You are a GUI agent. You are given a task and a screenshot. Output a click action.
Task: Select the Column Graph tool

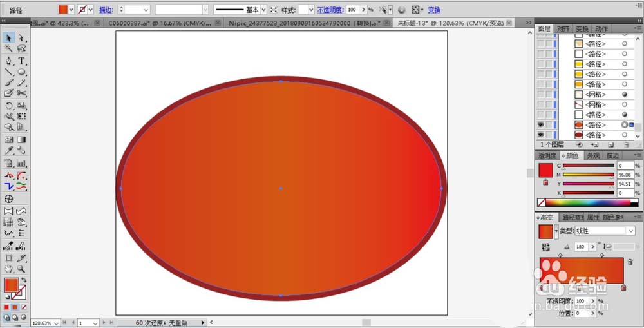pos(22,163)
